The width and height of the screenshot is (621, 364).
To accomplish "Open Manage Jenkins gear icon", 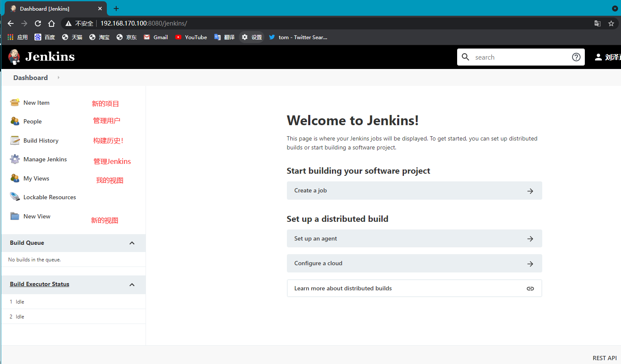I will click(x=14, y=159).
